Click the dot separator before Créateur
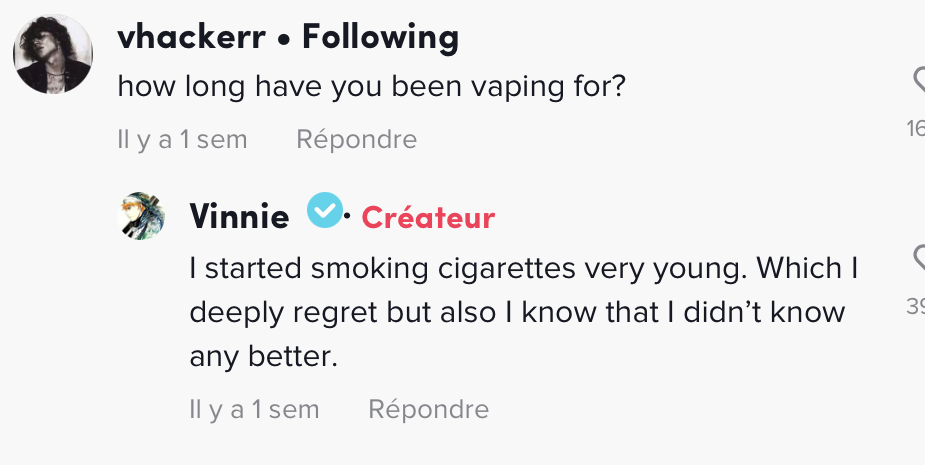The image size is (925, 465). pos(347,217)
